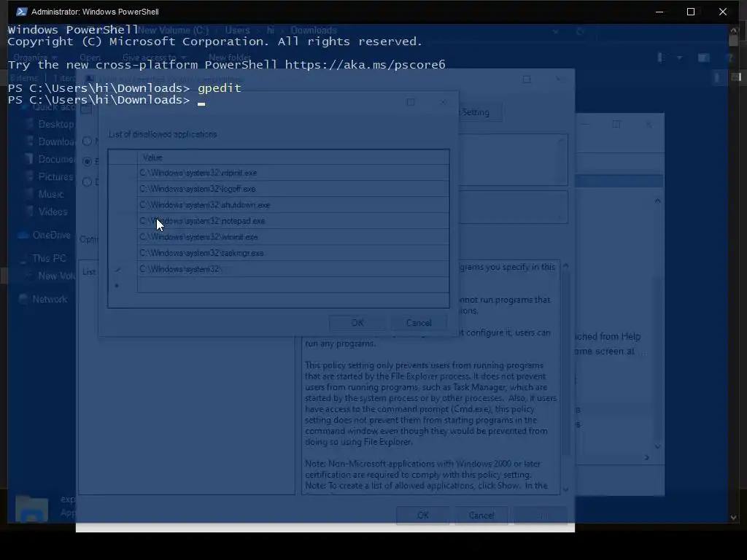Click the empty new row in disallowed list
Screen dimensions: 747x560
coord(293,285)
